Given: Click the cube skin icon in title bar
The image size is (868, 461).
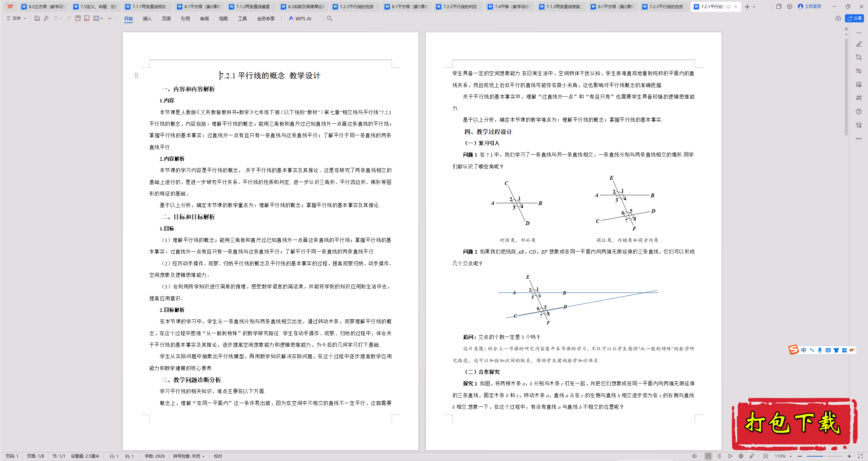Looking at the screenshot, I should pyautogui.click(x=790, y=6).
